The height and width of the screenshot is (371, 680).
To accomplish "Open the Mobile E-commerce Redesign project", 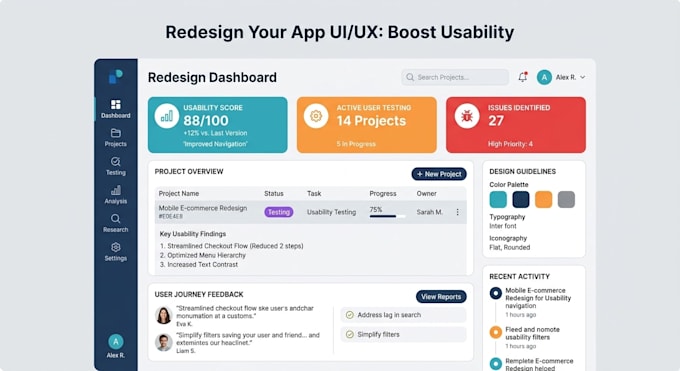I will [x=203, y=208].
